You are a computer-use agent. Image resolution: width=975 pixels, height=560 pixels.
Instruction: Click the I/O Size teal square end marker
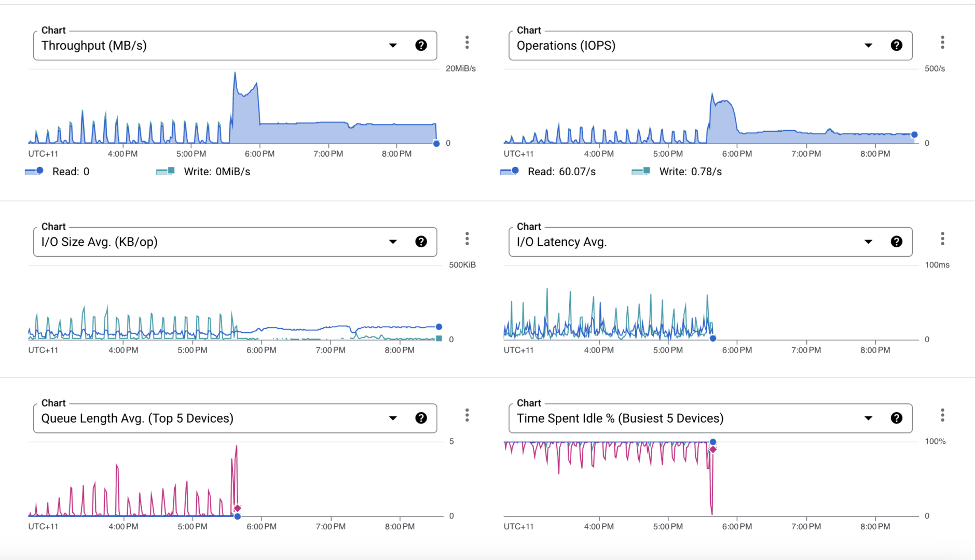pos(439,339)
